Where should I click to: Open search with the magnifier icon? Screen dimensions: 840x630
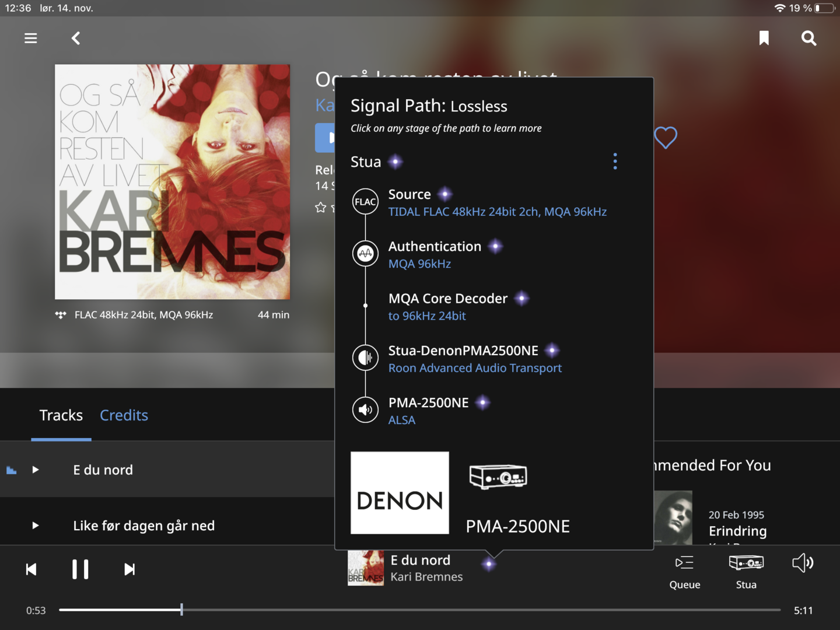pyautogui.click(x=808, y=38)
